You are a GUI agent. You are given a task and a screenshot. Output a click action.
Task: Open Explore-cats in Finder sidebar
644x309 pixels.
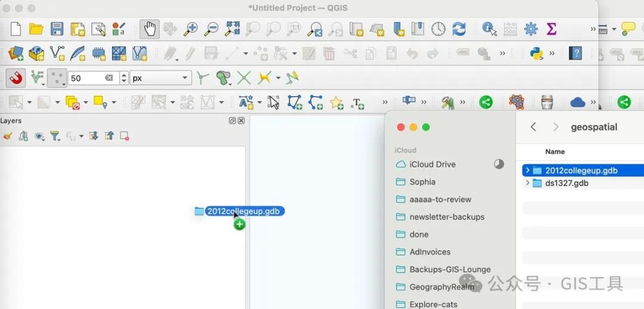click(426, 304)
